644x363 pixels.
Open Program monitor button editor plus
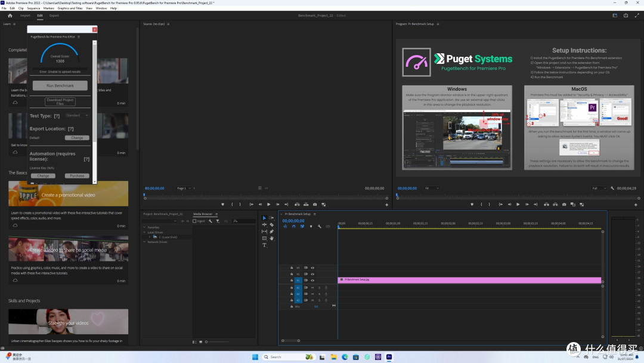pyautogui.click(x=636, y=205)
